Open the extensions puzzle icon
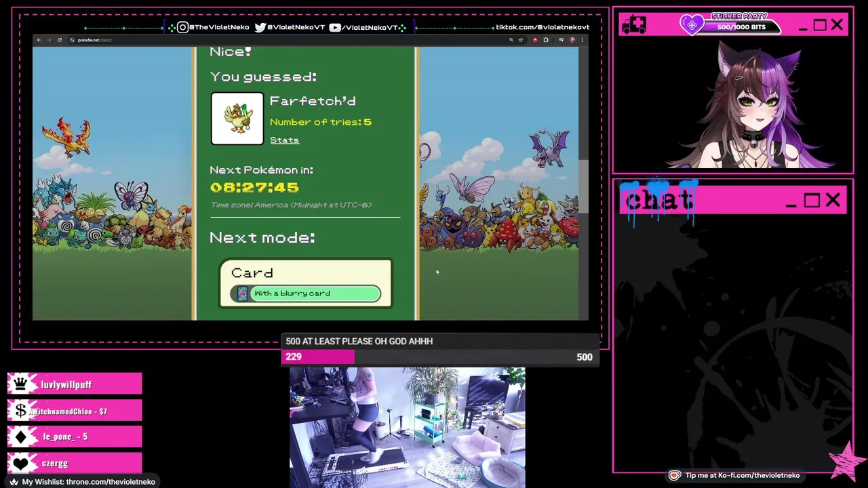This screenshot has height=488, width=868. click(x=546, y=40)
